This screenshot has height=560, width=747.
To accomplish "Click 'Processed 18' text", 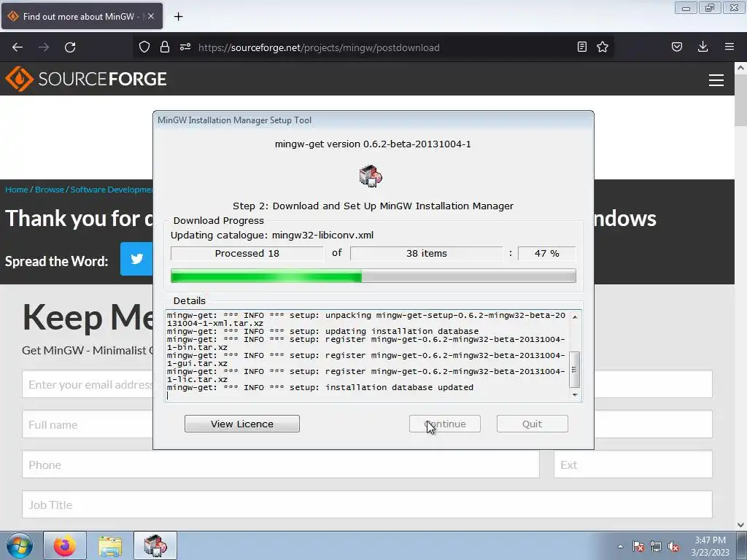I will (x=247, y=253).
